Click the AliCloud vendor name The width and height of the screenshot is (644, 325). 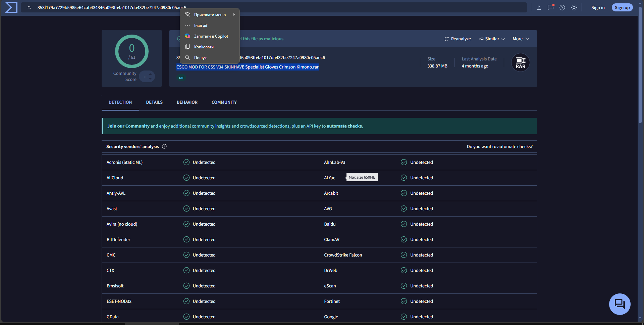115,178
